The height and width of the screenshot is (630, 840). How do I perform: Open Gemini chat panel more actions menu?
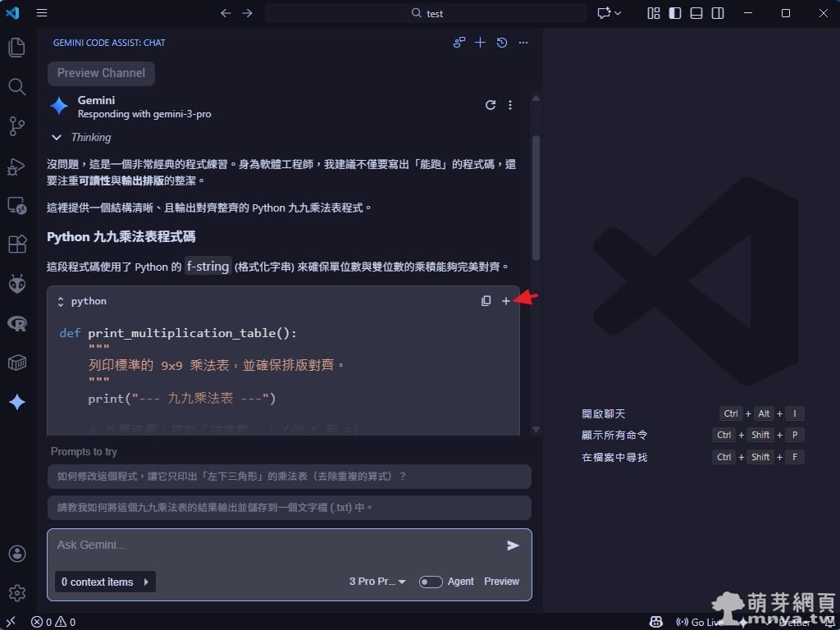coord(523,43)
